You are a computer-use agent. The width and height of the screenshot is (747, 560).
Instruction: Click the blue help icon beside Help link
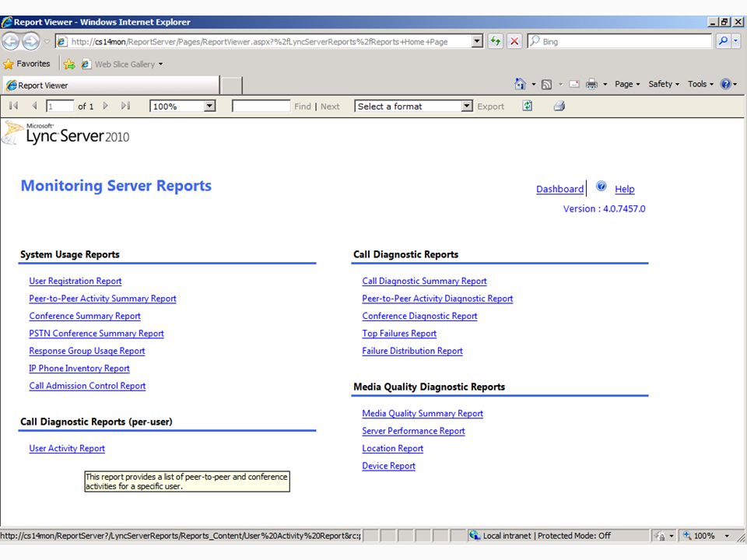tap(601, 186)
